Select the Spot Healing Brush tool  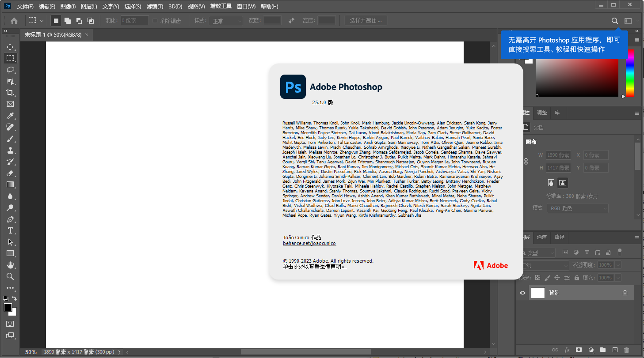(x=10, y=127)
